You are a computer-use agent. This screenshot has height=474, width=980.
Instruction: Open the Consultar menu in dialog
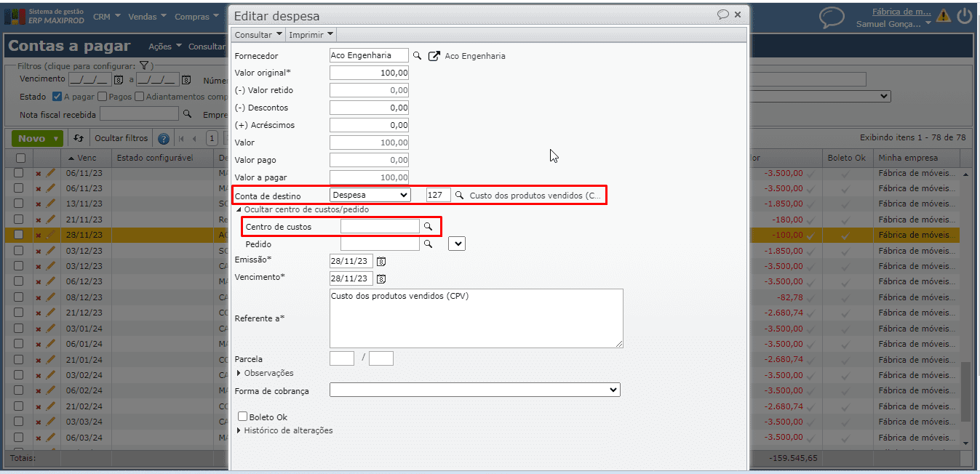tap(259, 34)
